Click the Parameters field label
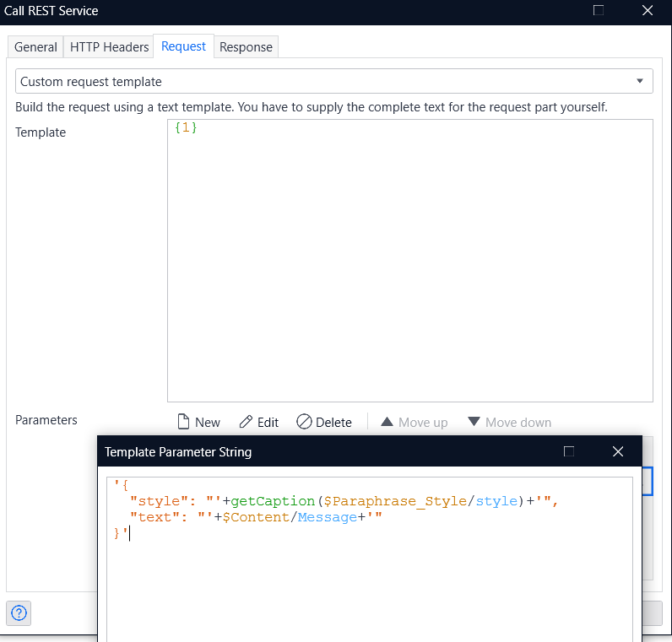 (46, 420)
